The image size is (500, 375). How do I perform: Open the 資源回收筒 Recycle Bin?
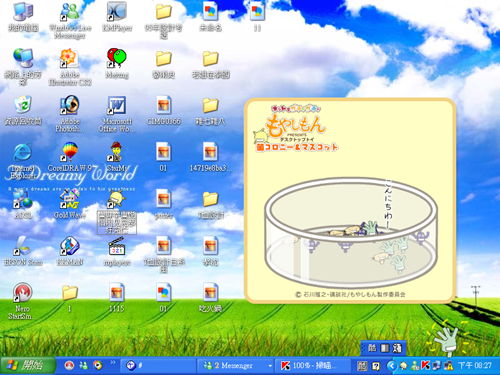click(x=23, y=111)
